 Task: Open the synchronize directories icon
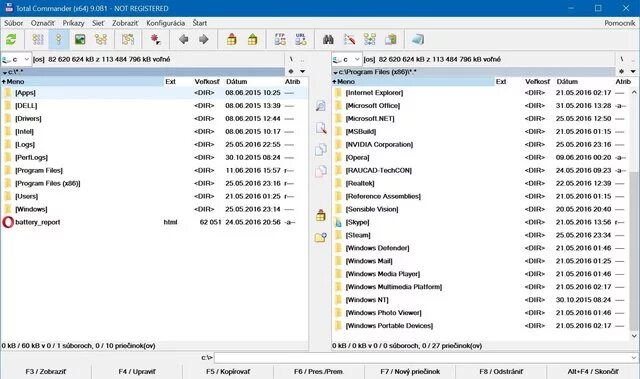370,40
